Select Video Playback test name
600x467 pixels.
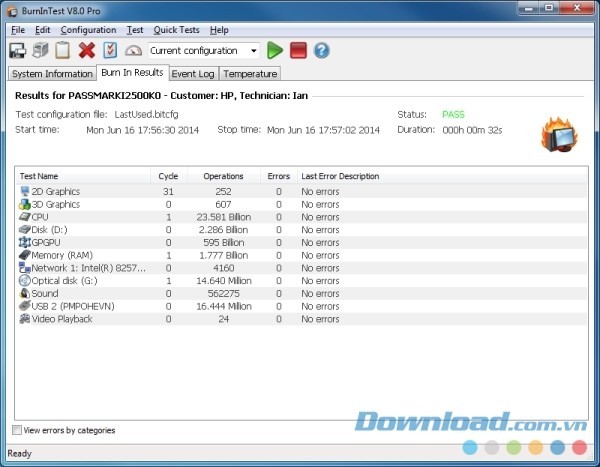point(62,319)
